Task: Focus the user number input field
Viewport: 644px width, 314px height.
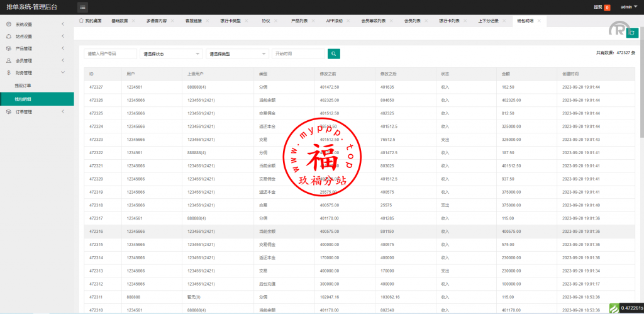Action: coord(110,54)
